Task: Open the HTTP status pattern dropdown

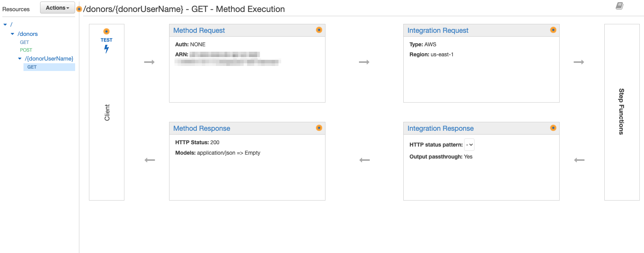Action: click(x=469, y=145)
